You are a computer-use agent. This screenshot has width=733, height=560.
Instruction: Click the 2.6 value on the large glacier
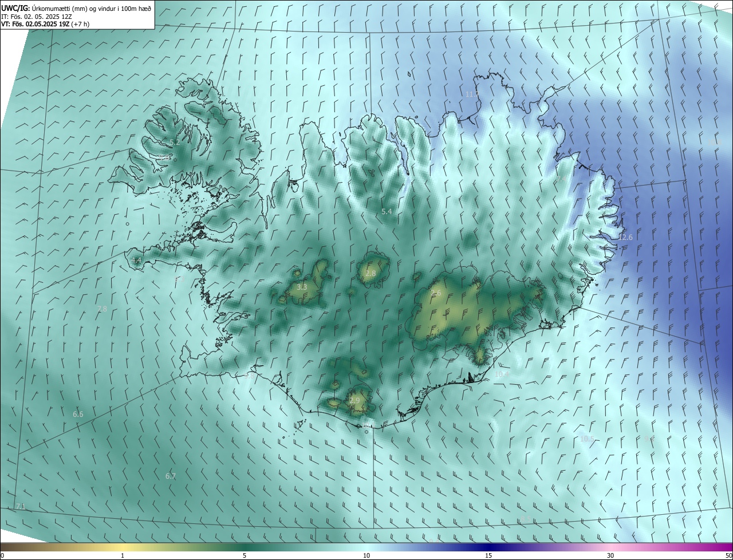tap(436, 293)
